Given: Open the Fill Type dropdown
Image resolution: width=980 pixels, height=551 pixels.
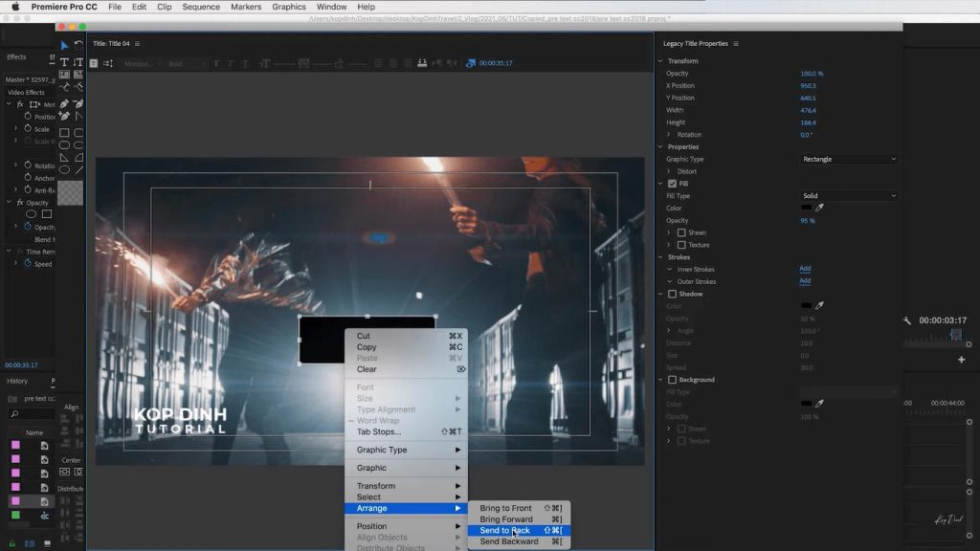Looking at the screenshot, I should click(849, 196).
